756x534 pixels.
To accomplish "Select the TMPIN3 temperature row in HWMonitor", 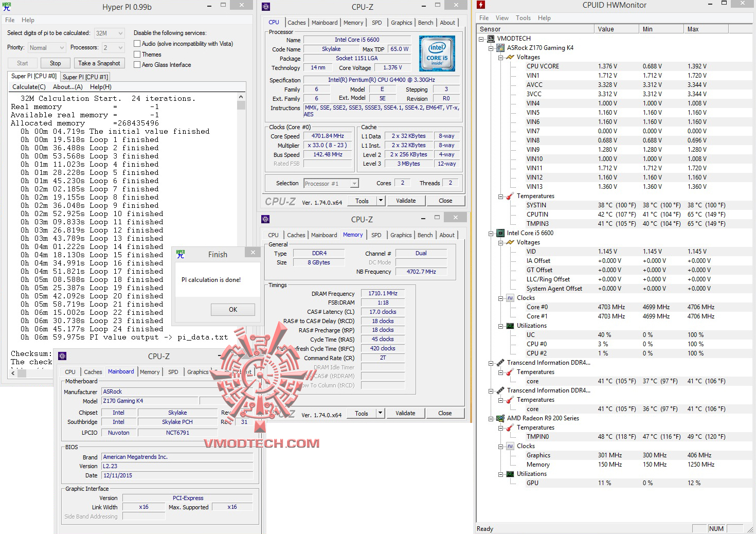I will click(x=615, y=224).
